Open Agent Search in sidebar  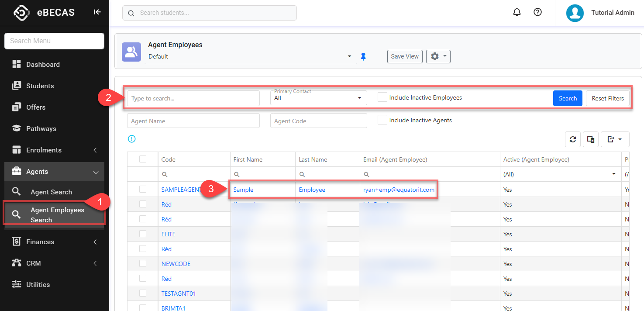pyautogui.click(x=51, y=192)
